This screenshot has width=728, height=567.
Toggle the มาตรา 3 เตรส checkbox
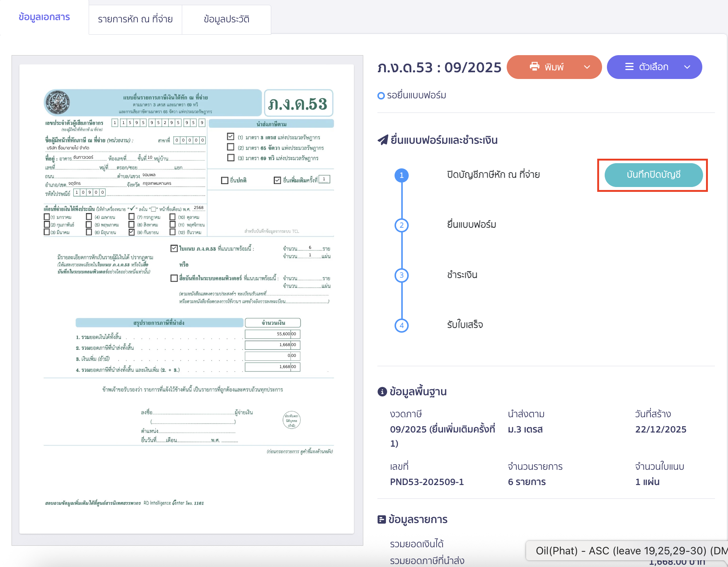click(x=231, y=137)
